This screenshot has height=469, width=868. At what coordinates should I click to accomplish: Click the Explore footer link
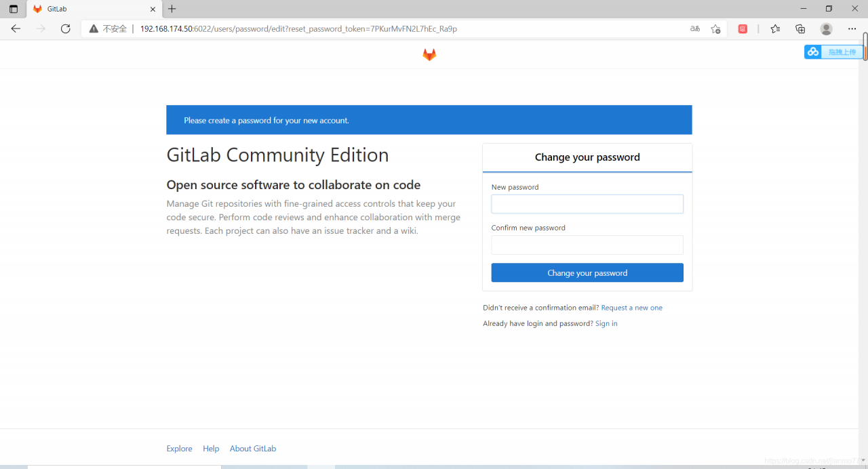(180, 449)
